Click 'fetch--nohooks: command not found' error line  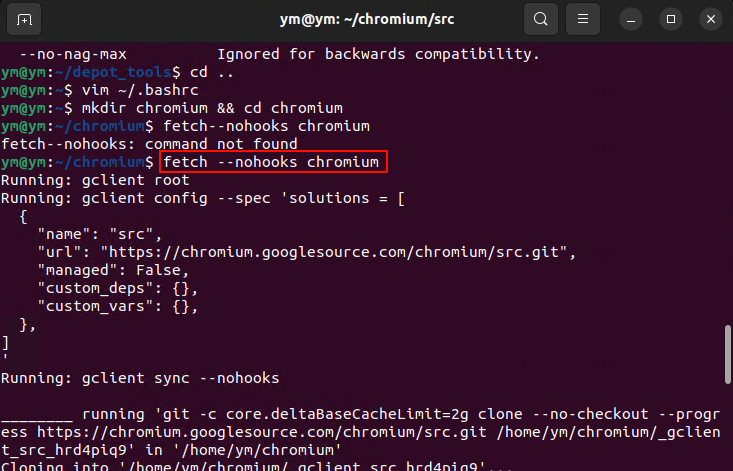tap(149, 144)
